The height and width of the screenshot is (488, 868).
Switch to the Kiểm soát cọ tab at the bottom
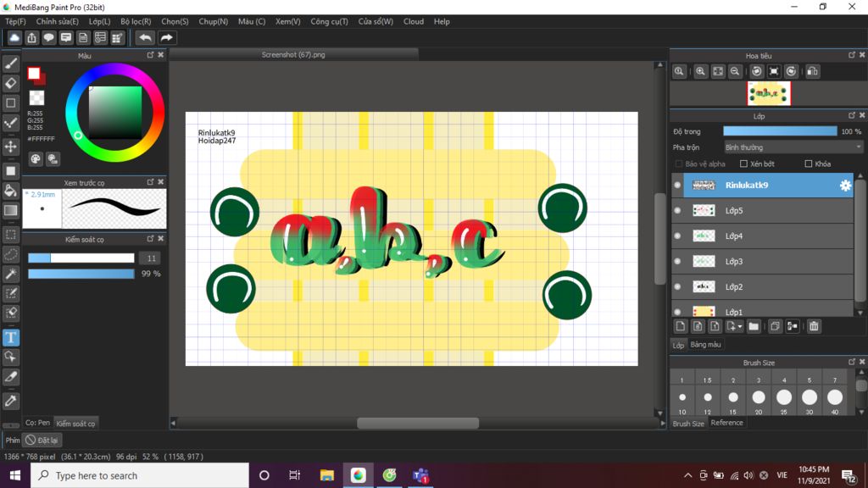coord(75,424)
